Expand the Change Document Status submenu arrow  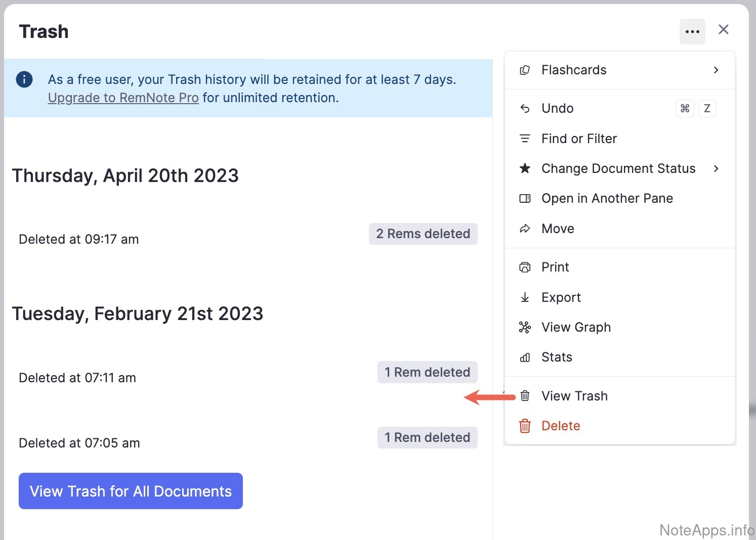tap(716, 168)
